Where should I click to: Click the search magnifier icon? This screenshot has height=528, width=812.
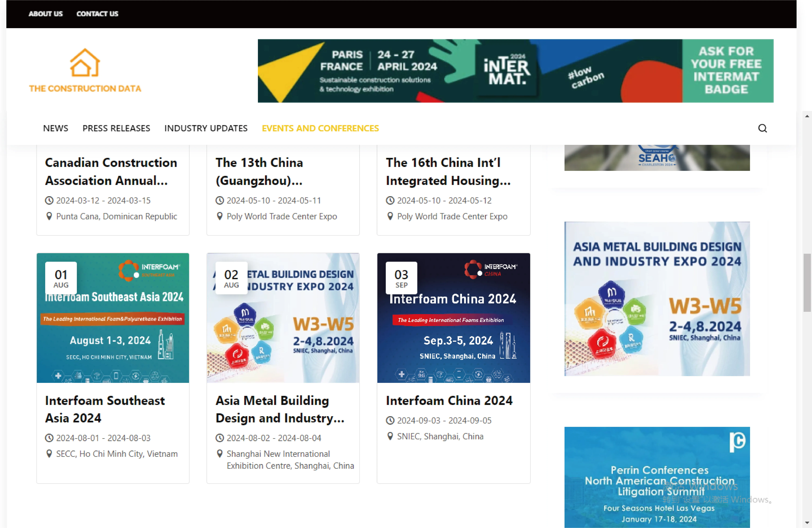click(762, 128)
